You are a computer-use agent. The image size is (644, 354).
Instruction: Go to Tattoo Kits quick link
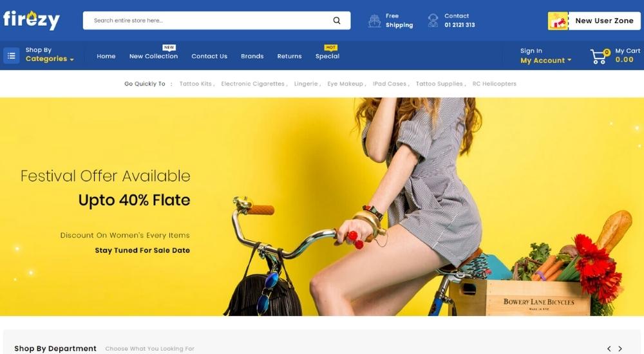[196, 84]
